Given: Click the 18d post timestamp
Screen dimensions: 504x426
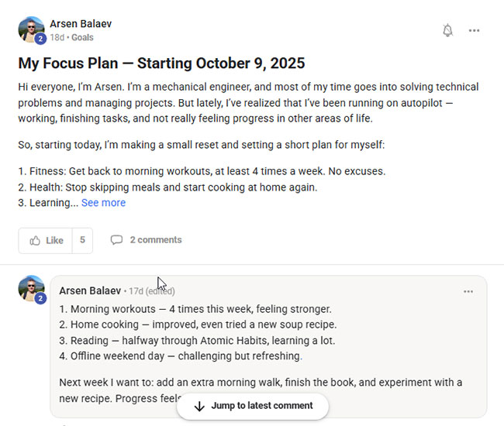Looking at the screenshot, I should coord(57,37).
